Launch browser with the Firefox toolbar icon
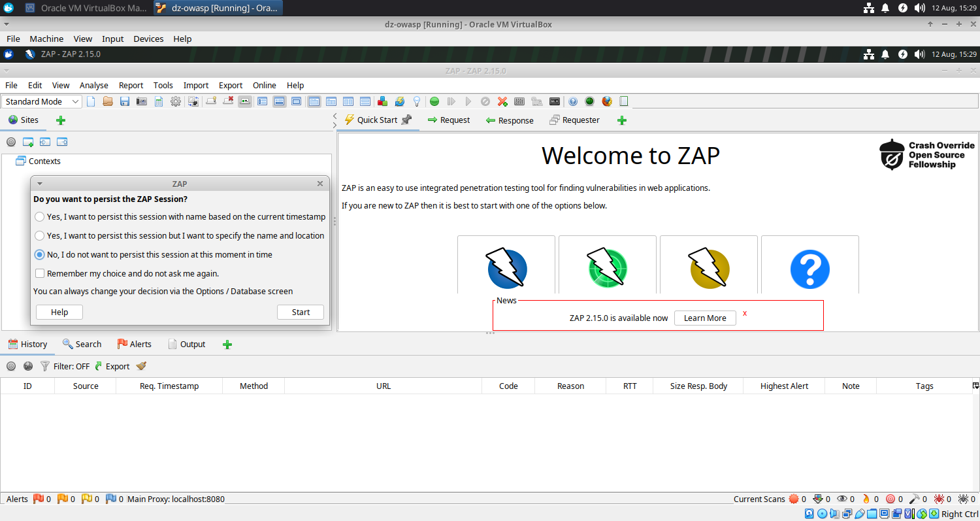980x521 pixels. coord(607,101)
